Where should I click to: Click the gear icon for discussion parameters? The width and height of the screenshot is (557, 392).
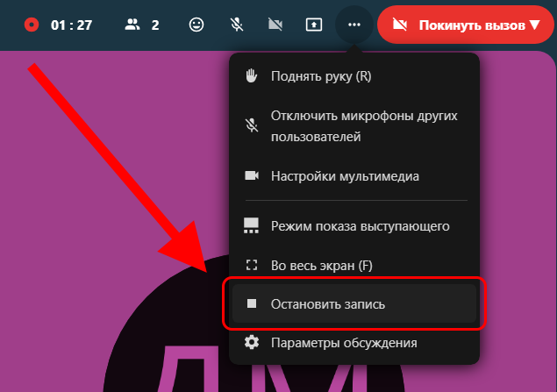click(252, 342)
